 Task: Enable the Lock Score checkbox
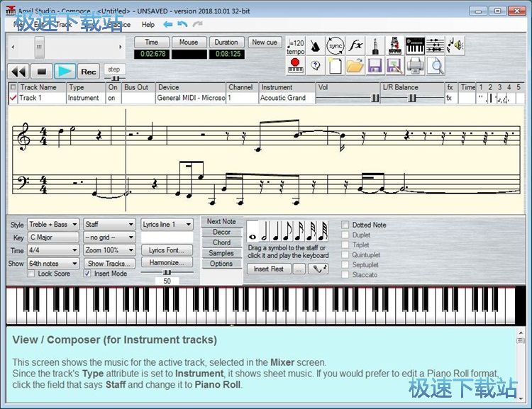tap(33, 274)
